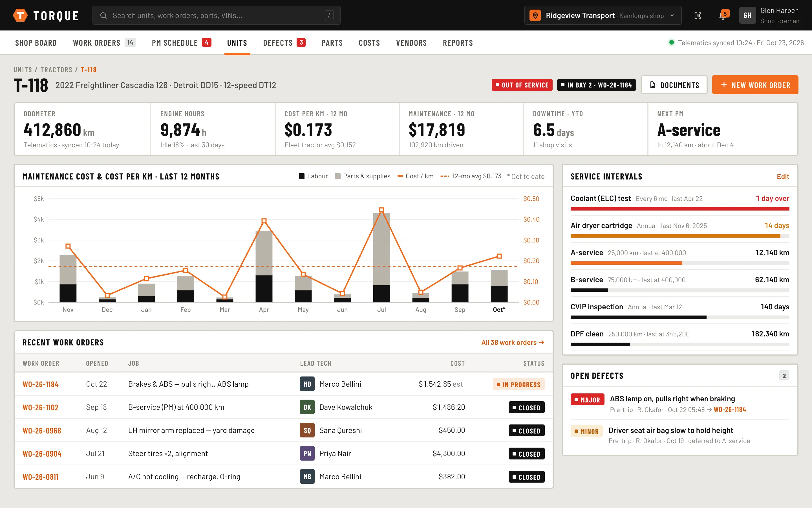Click the SQ tech avatar
Viewport: 812px width, 508px height.
click(x=307, y=430)
